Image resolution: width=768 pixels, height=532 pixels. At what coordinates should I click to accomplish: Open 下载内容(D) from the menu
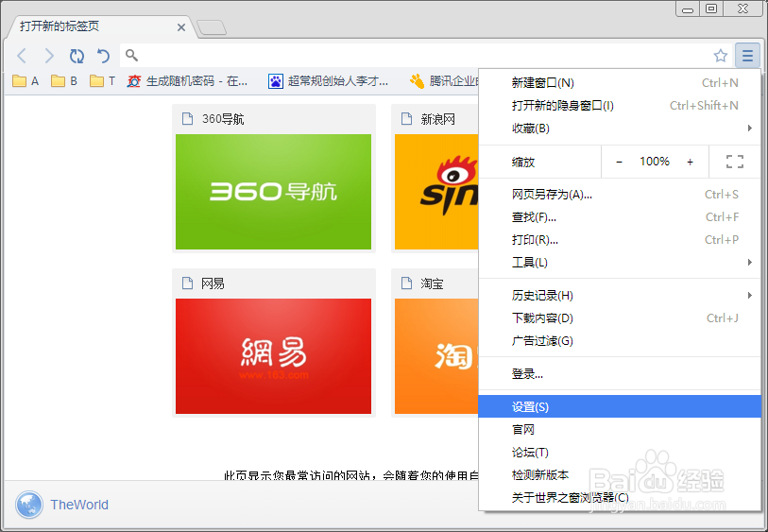click(x=620, y=317)
